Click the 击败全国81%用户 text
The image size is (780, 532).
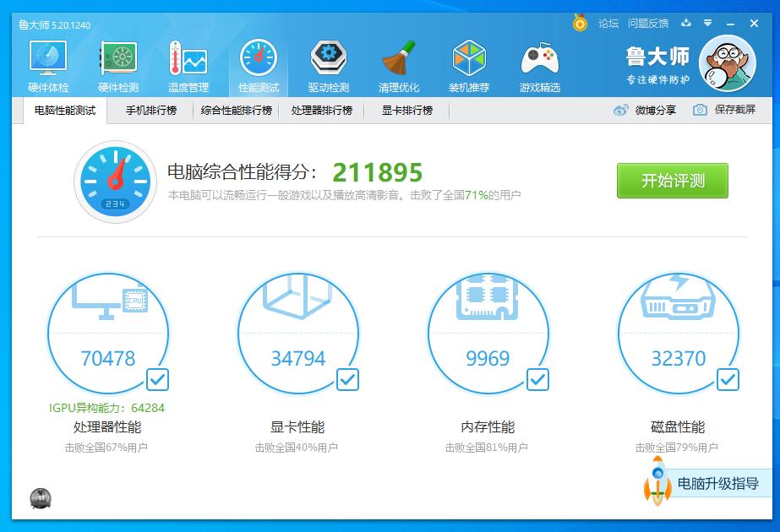coord(486,448)
